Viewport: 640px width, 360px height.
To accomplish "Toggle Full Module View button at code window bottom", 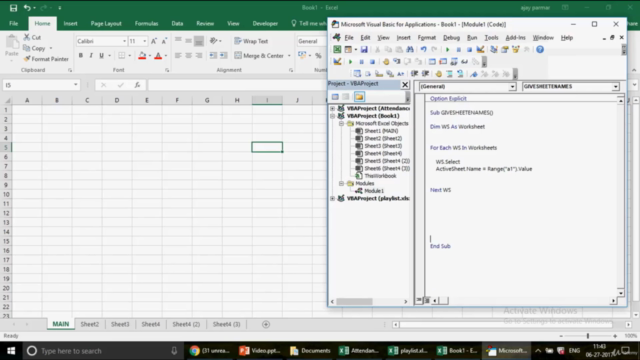I will 427,300.
